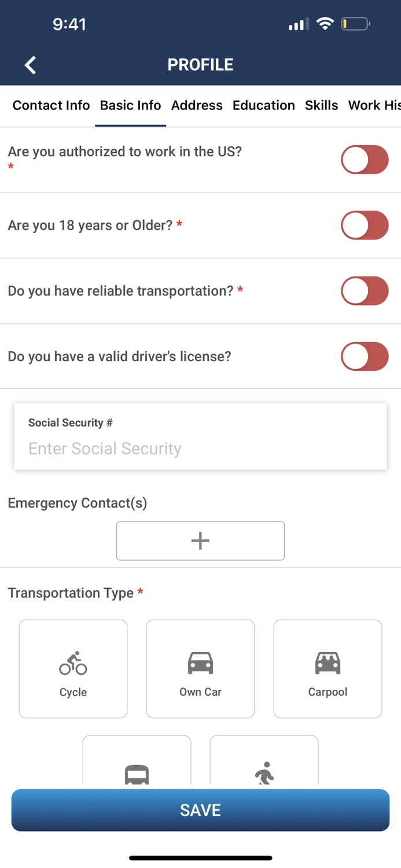The image size is (401, 868).
Task: Choose the walking person icon
Action: pyautogui.click(x=264, y=774)
